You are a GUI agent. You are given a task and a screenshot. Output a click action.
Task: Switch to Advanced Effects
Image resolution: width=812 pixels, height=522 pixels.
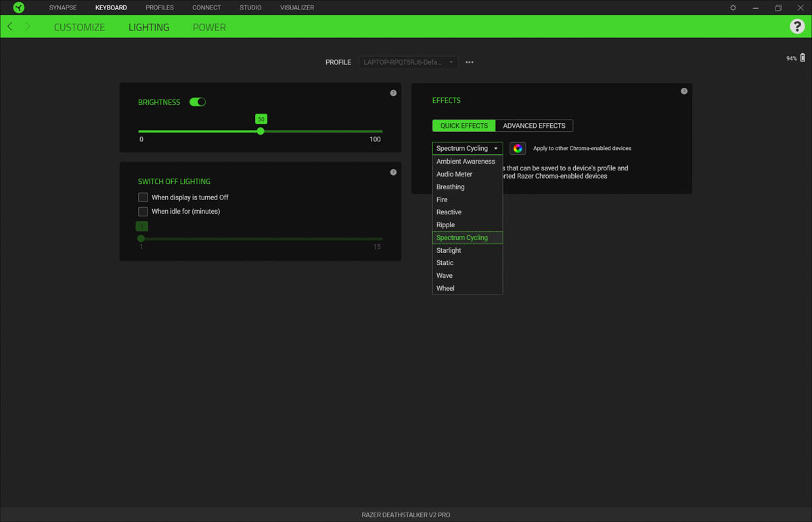pos(535,126)
